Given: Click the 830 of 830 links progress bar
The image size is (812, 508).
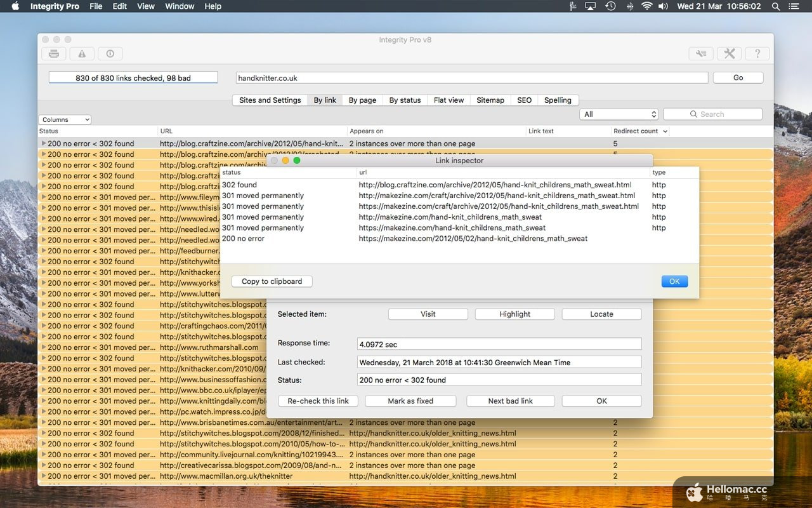Looking at the screenshot, I should click(x=133, y=77).
